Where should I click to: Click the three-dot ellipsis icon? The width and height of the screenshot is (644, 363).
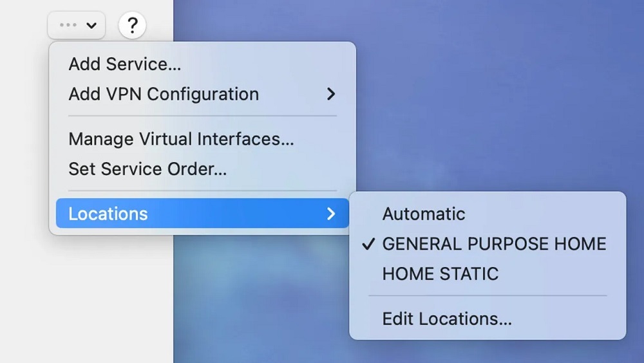point(68,26)
